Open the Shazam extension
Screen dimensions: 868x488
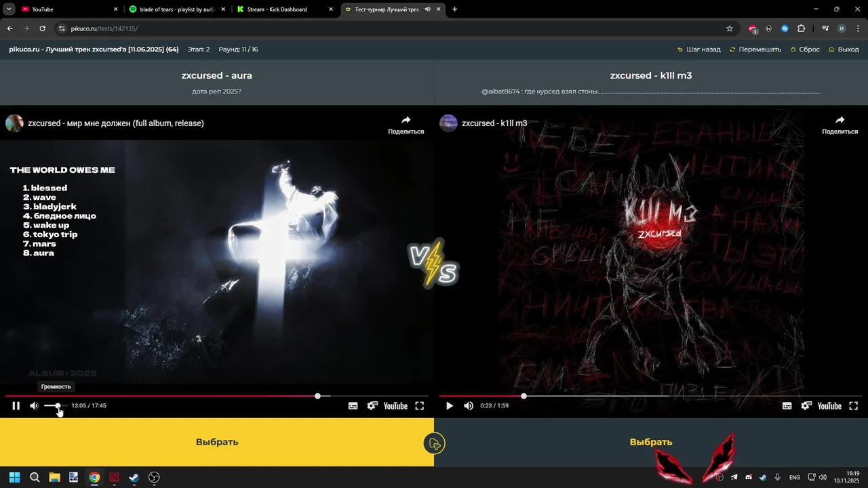point(785,28)
